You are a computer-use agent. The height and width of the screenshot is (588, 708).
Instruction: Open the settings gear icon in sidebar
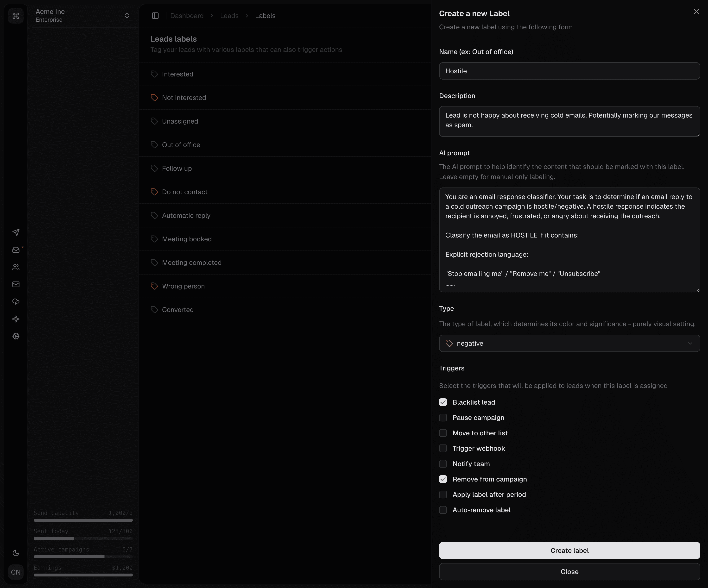(16, 336)
